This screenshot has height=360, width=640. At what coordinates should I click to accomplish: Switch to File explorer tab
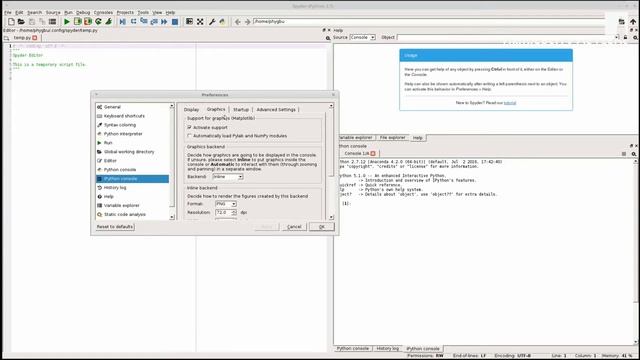click(392, 138)
